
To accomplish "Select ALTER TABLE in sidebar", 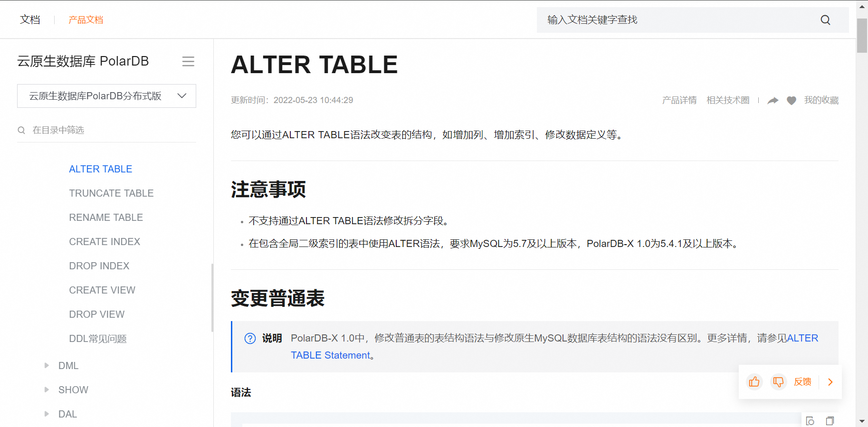I will click(101, 169).
